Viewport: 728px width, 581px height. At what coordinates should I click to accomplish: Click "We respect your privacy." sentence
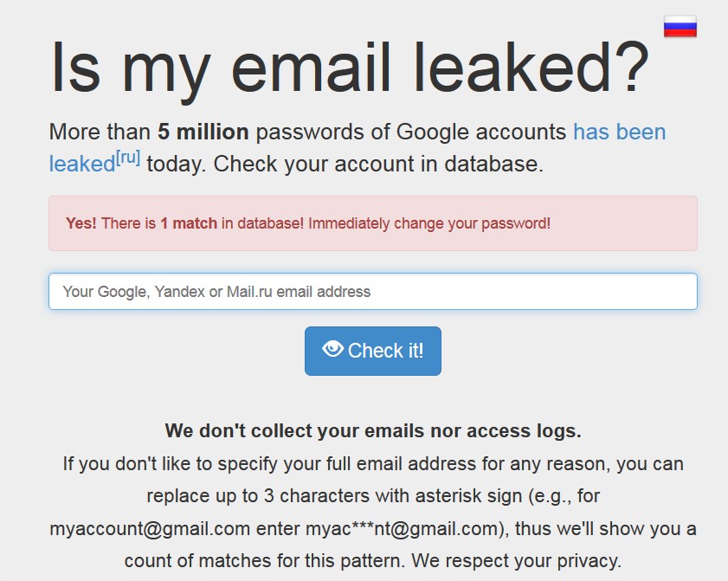point(516,561)
